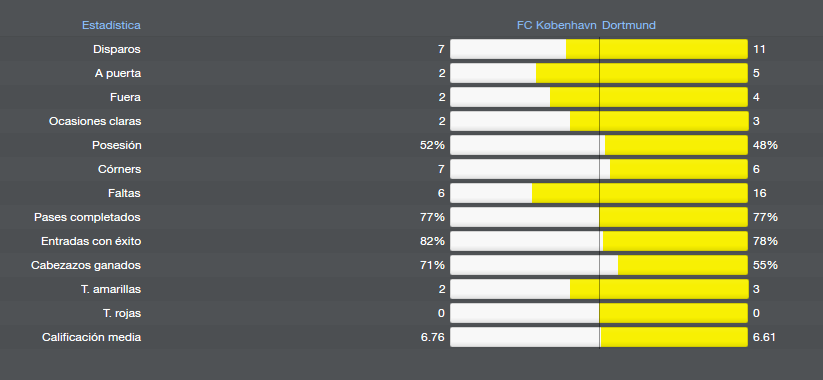
Task: Select the T. amarillas row label
Action: click(x=111, y=289)
